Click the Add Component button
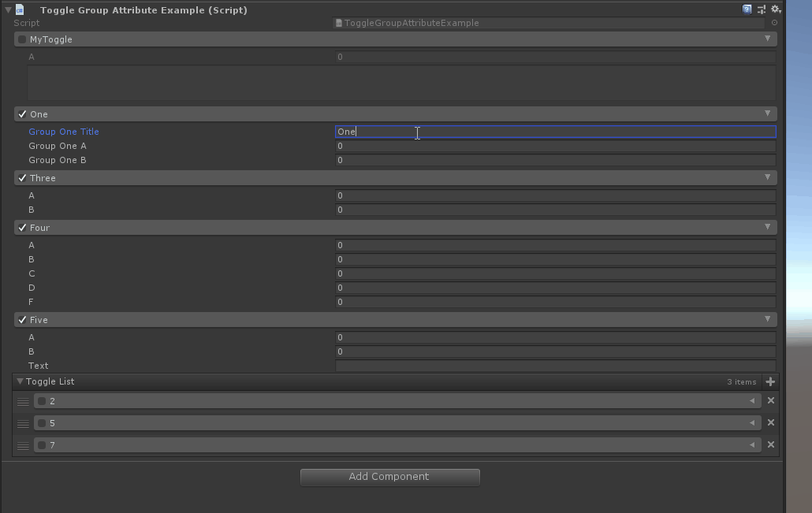The width and height of the screenshot is (812, 513). 389,477
